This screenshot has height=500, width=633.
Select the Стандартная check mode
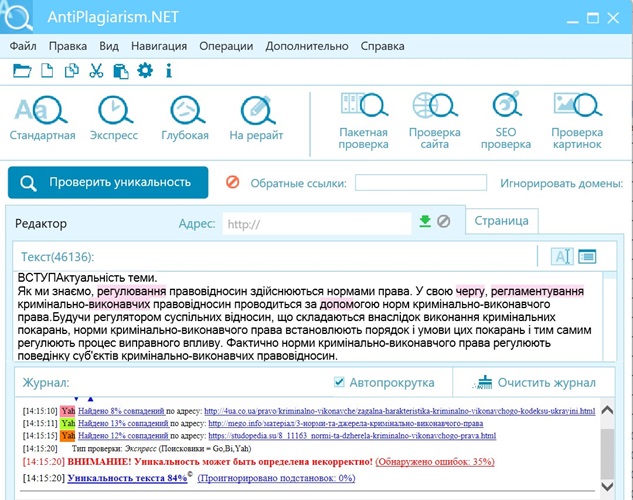tap(42, 118)
